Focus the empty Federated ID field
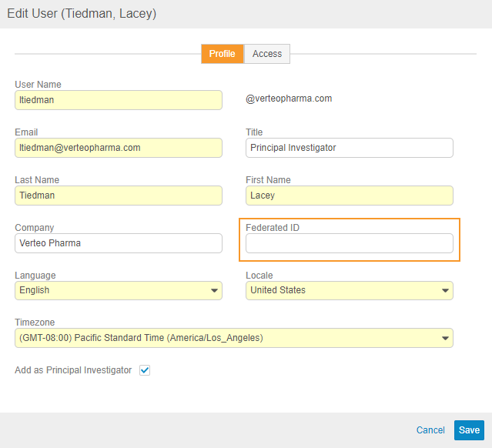Image resolution: width=492 pixels, height=448 pixels. [x=349, y=243]
